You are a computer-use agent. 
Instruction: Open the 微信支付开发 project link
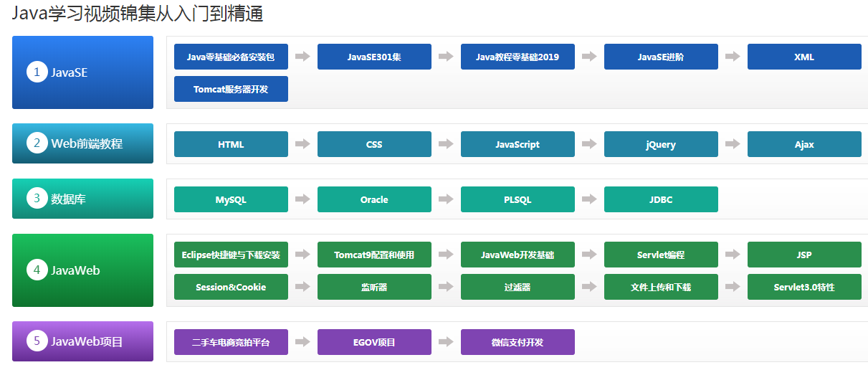pos(518,342)
